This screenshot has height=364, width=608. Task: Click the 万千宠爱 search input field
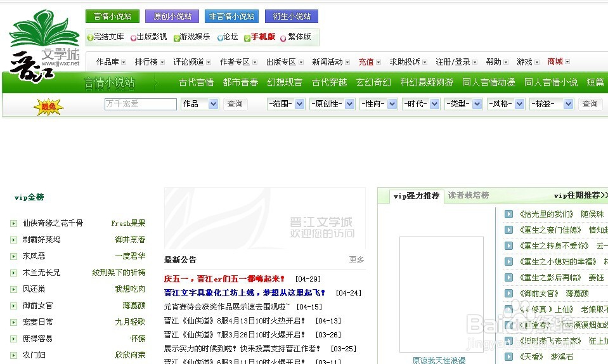(x=141, y=104)
